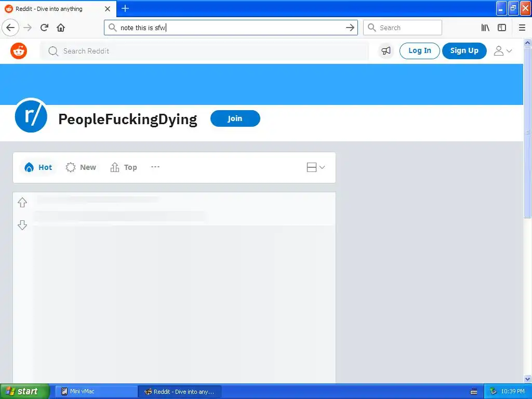
Task: Switch to Mini vMac taskbar window
Action: (96, 392)
